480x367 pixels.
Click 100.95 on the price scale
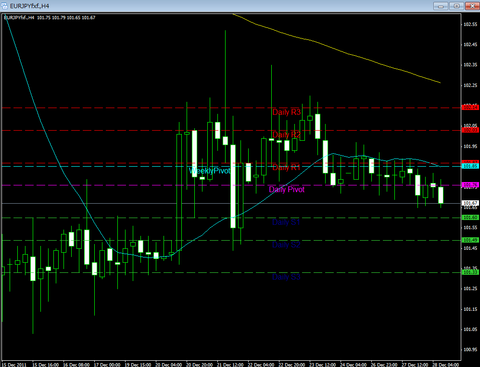point(470,350)
